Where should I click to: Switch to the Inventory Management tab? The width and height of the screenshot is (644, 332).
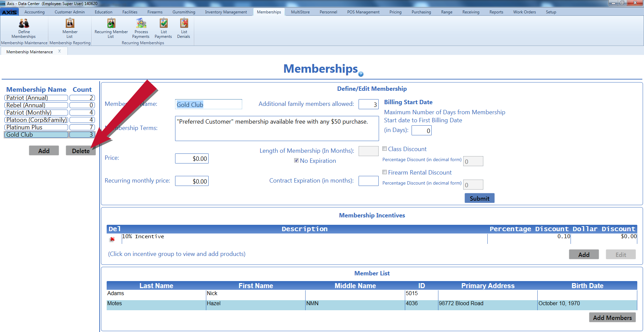pos(226,12)
